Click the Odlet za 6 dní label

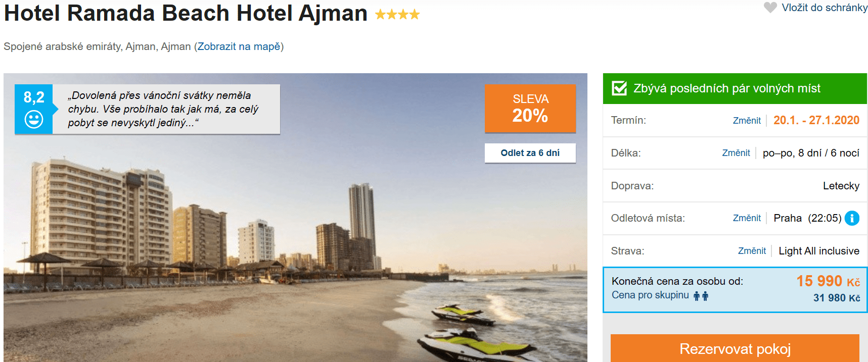click(x=530, y=153)
